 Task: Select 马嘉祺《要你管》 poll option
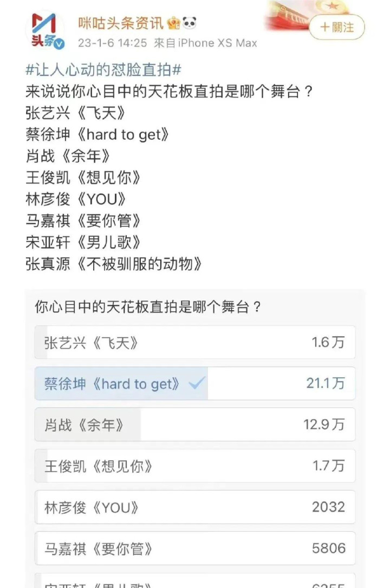coord(195,548)
